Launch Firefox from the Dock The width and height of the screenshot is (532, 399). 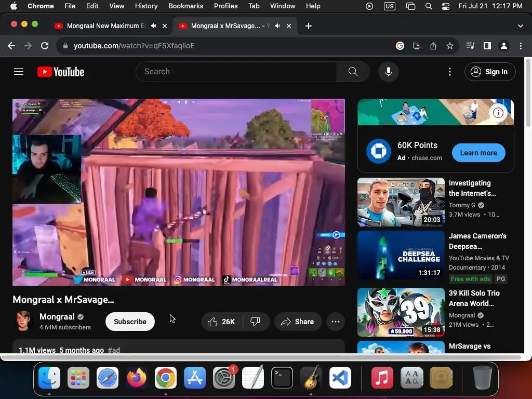pyautogui.click(x=137, y=378)
